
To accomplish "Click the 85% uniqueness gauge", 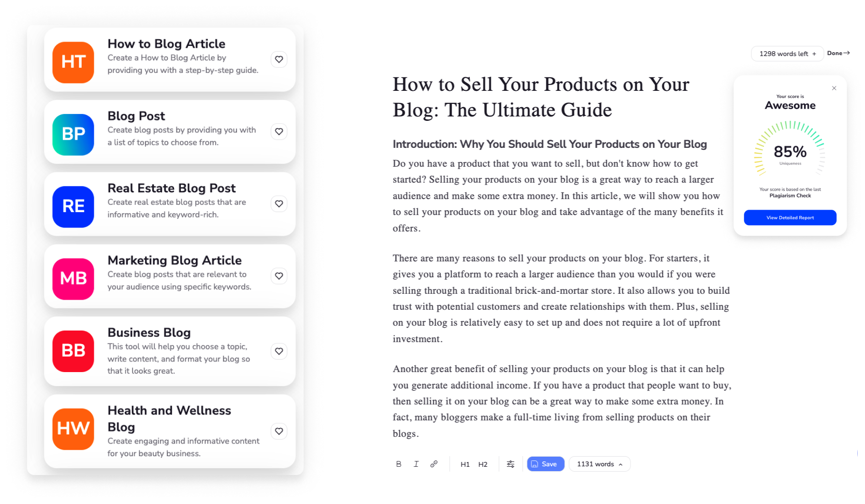I will (790, 151).
